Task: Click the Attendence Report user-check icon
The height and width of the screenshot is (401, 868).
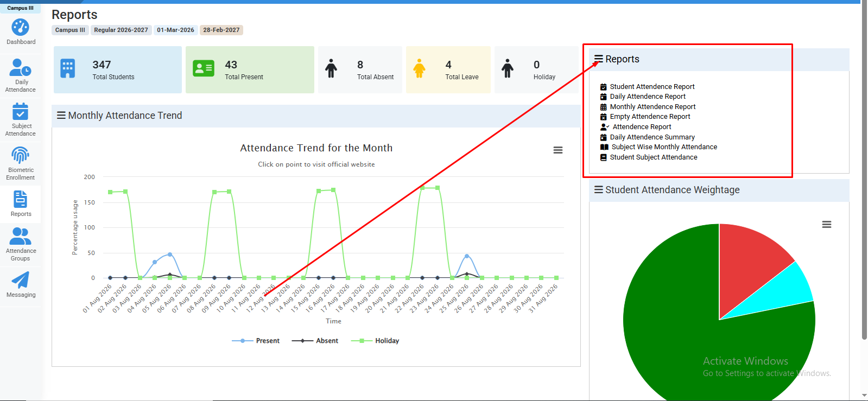Action: point(605,127)
